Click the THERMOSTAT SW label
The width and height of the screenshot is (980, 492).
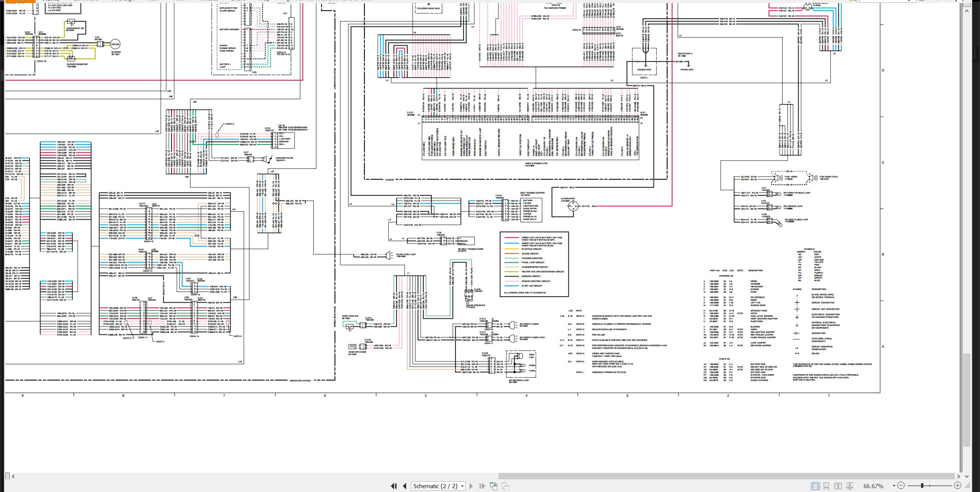[x=75, y=28]
